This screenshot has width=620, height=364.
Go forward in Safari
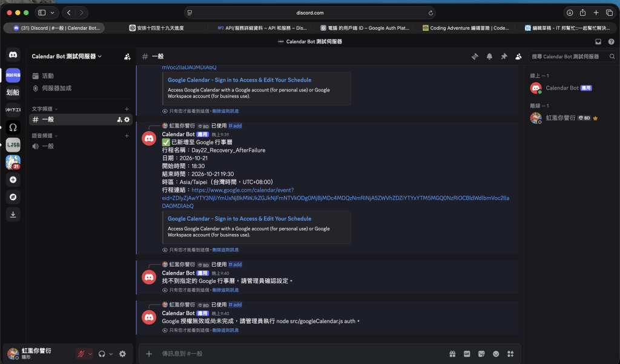(82, 13)
